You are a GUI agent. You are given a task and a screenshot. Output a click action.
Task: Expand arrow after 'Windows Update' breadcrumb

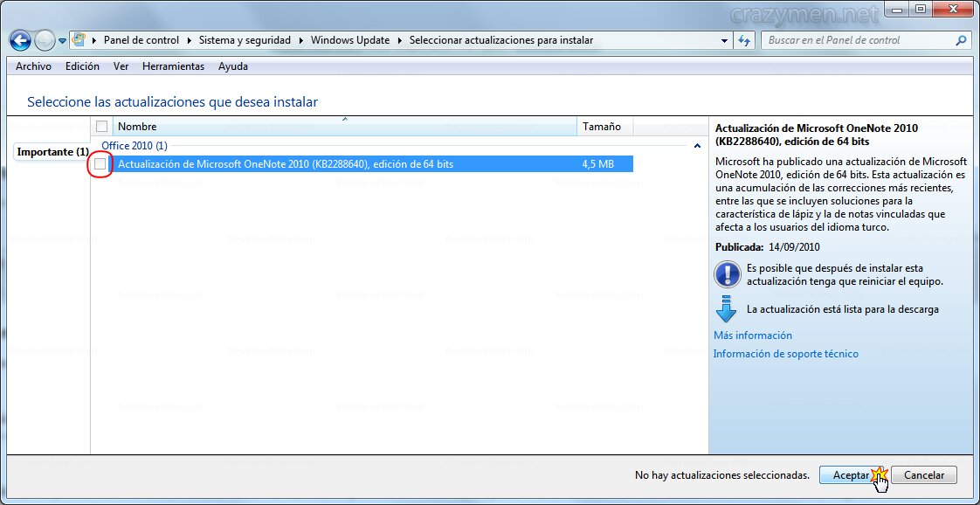point(399,40)
